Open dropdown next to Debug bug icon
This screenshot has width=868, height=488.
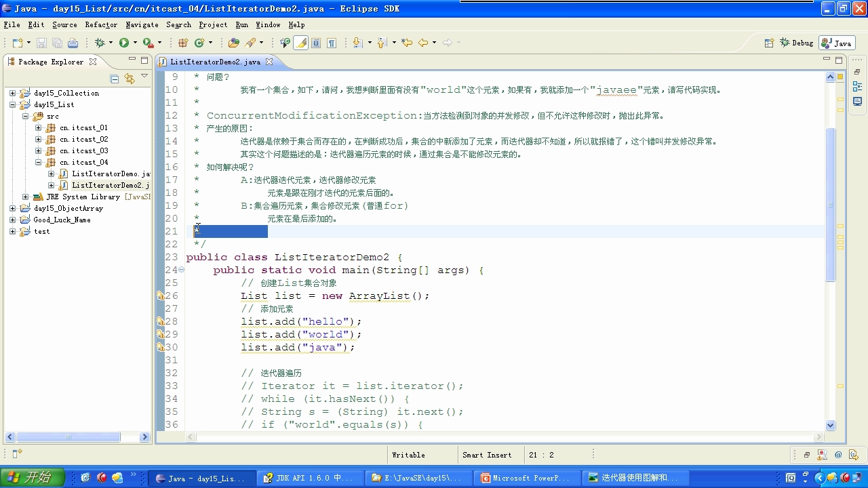110,43
